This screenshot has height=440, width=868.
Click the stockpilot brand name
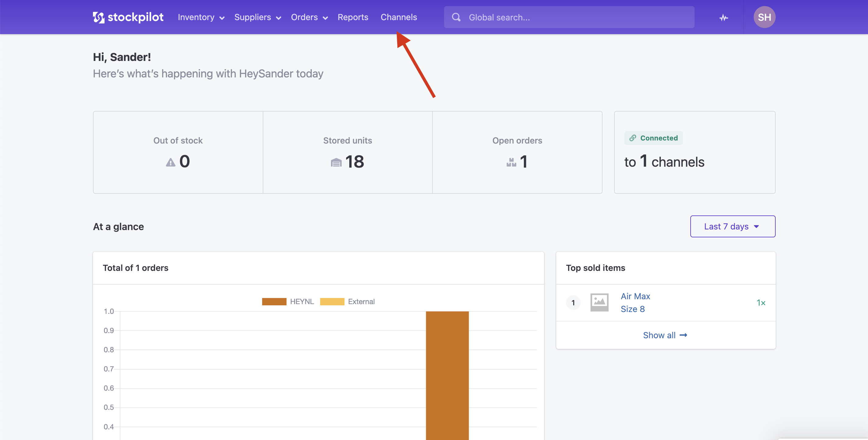click(135, 17)
